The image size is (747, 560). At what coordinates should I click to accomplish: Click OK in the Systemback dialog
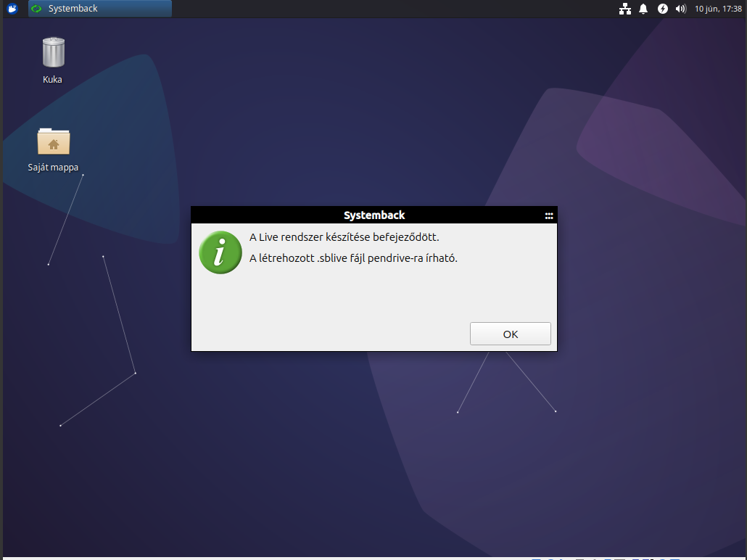pos(511,334)
